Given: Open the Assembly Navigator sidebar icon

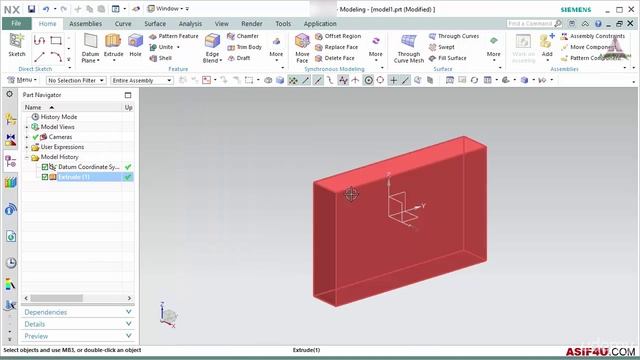Looking at the screenshot, I should point(11,120).
